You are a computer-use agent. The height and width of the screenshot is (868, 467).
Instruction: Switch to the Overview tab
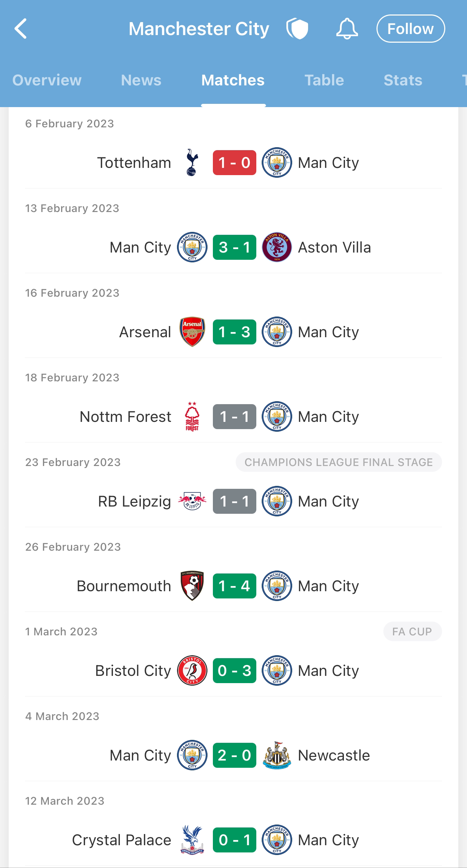point(47,80)
